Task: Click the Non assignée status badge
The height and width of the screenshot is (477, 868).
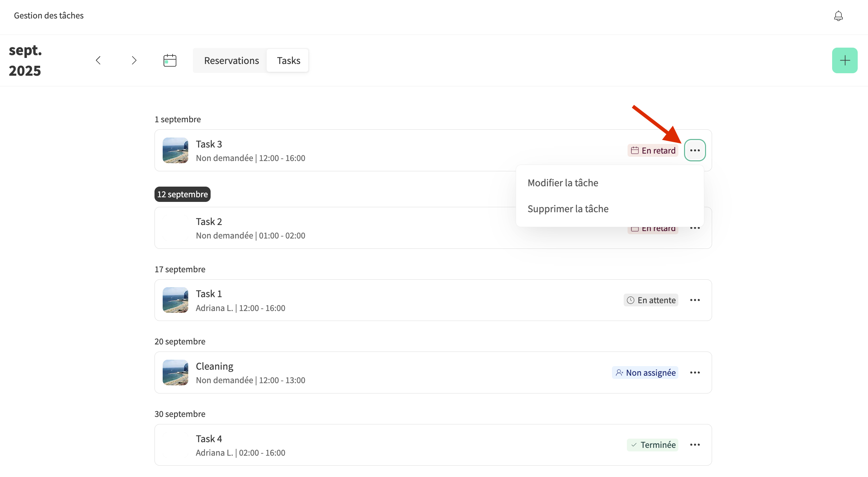Action: coord(645,373)
